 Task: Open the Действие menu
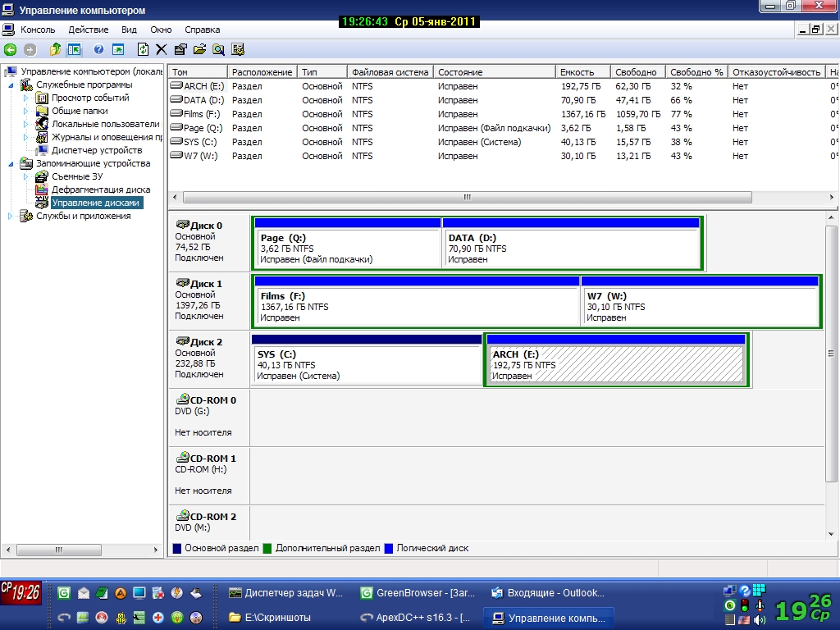tap(88, 30)
